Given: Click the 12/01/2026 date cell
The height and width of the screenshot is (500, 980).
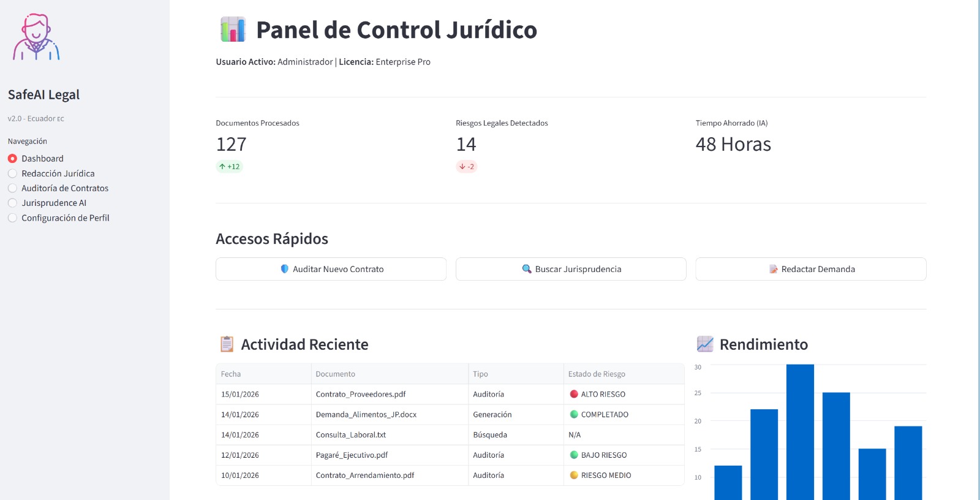Looking at the screenshot, I should coord(263,455).
